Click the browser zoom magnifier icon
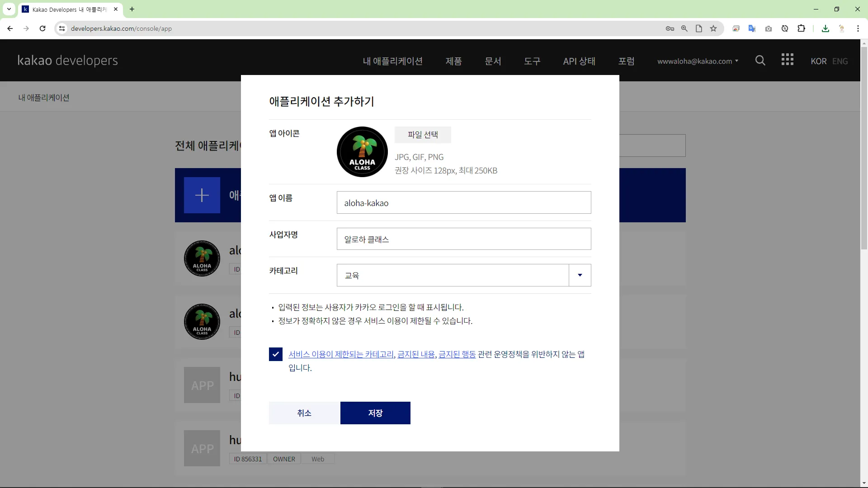The height and width of the screenshot is (488, 868). pyautogui.click(x=684, y=28)
